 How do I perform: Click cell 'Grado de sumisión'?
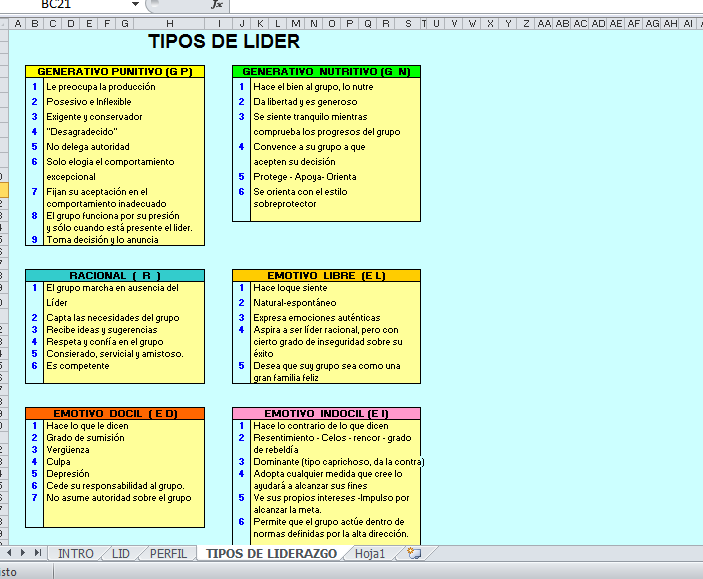pyautogui.click(x=85, y=438)
